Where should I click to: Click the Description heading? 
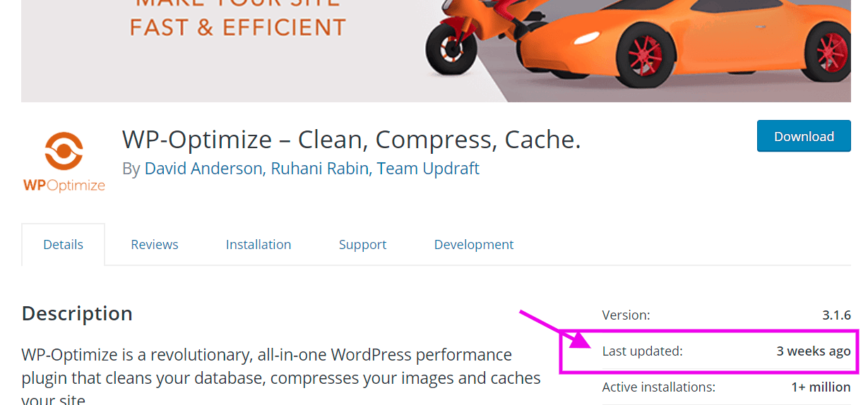(x=77, y=313)
